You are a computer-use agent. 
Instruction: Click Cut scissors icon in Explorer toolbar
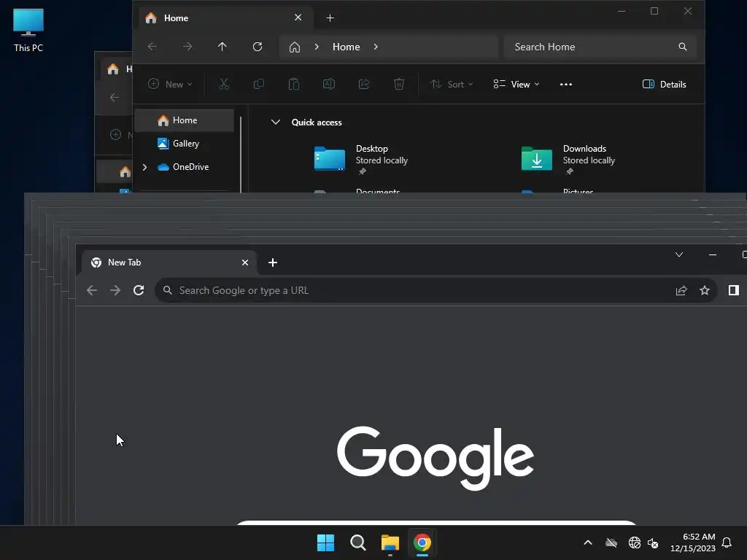click(x=224, y=85)
